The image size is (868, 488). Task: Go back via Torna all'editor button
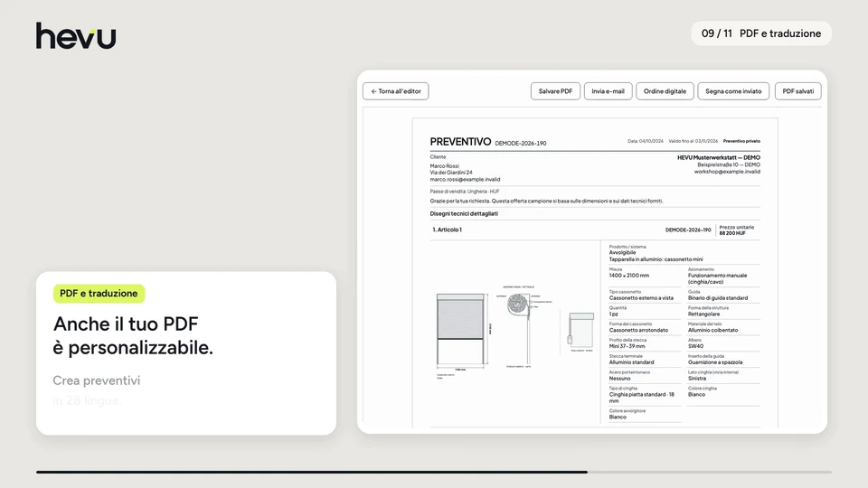(x=396, y=91)
